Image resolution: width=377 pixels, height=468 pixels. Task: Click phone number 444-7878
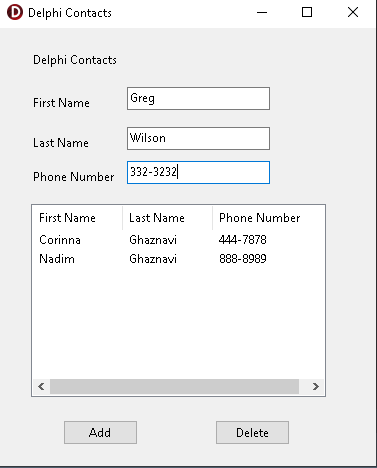pyautogui.click(x=243, y=240)
